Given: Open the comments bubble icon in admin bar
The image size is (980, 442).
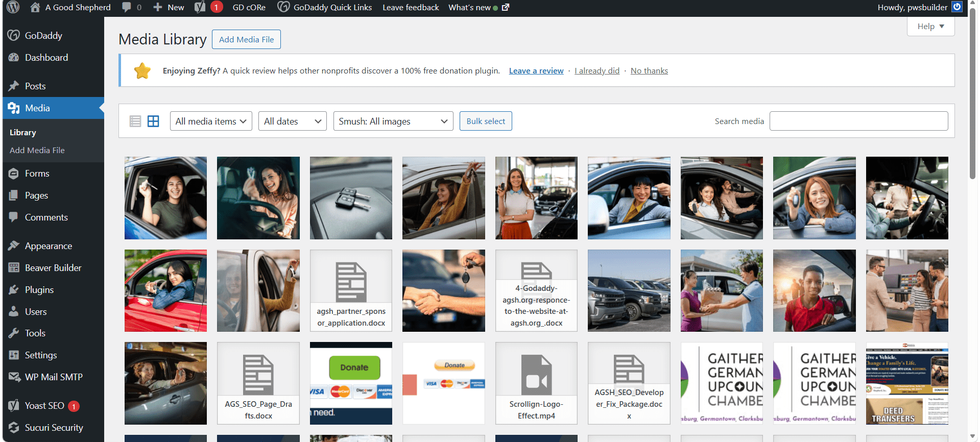Looking at the screenshot, I should [127, 7].
